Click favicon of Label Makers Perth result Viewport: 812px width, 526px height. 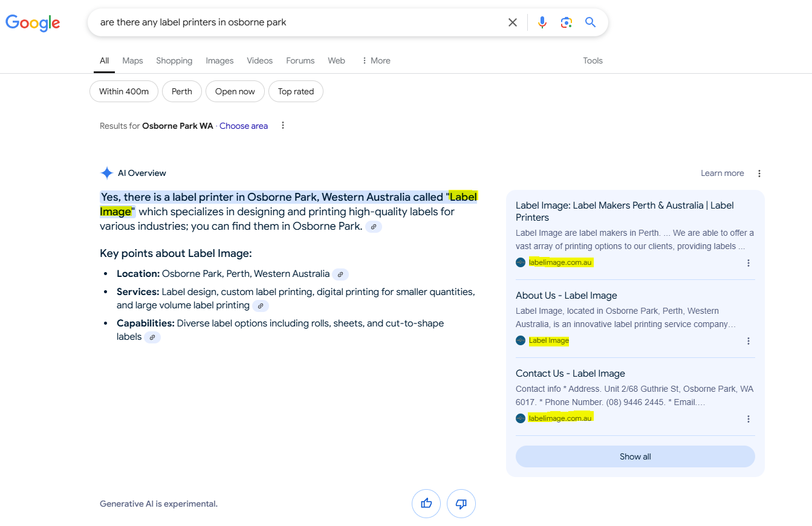pyautogui.click(x=521, y=262)
